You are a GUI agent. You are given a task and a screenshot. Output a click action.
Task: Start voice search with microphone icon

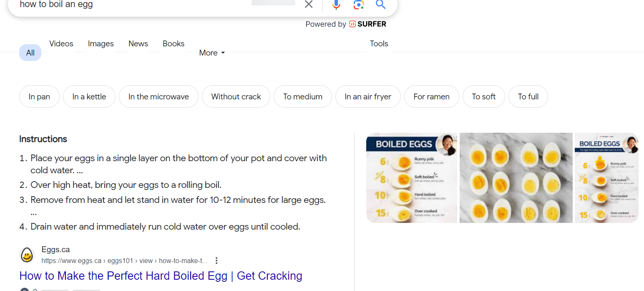[x=336, y=5]
